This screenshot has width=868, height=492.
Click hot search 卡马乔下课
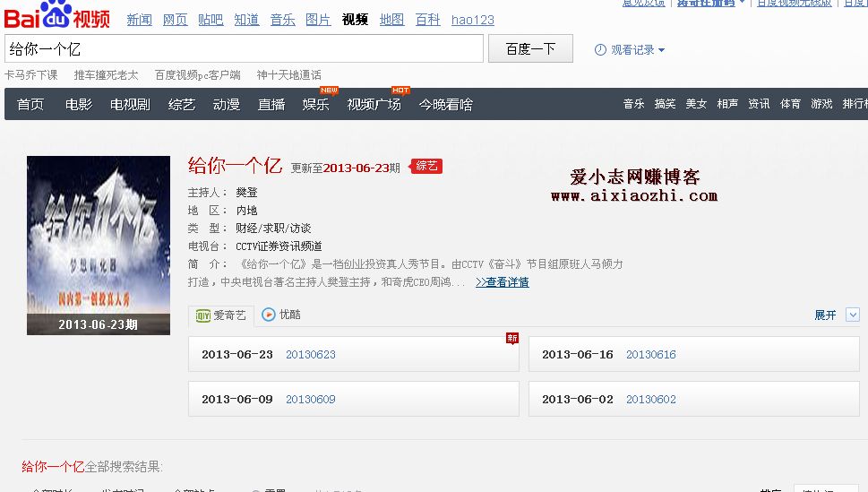[x=31, y=74]
